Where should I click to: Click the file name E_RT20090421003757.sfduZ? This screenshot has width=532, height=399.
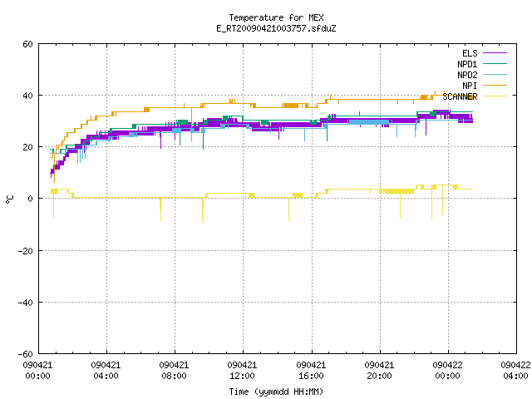point(276,28)
